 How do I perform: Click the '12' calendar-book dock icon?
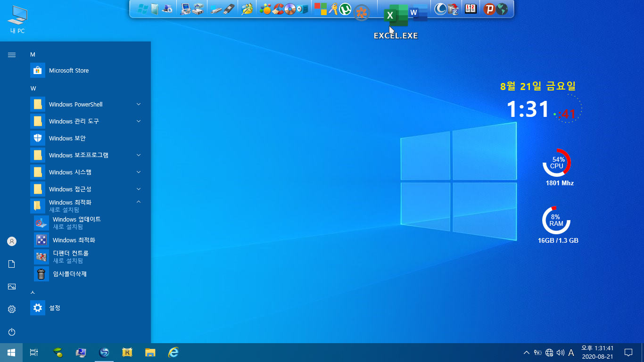coord(471,9)
